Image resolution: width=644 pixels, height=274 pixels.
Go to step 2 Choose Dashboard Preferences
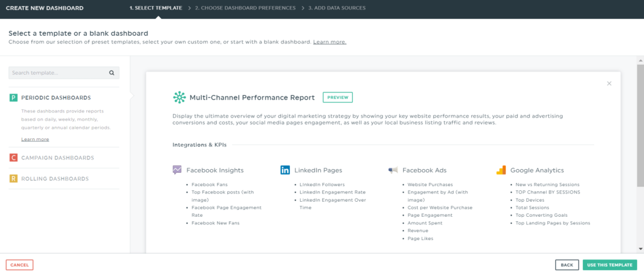coord(245,8)
